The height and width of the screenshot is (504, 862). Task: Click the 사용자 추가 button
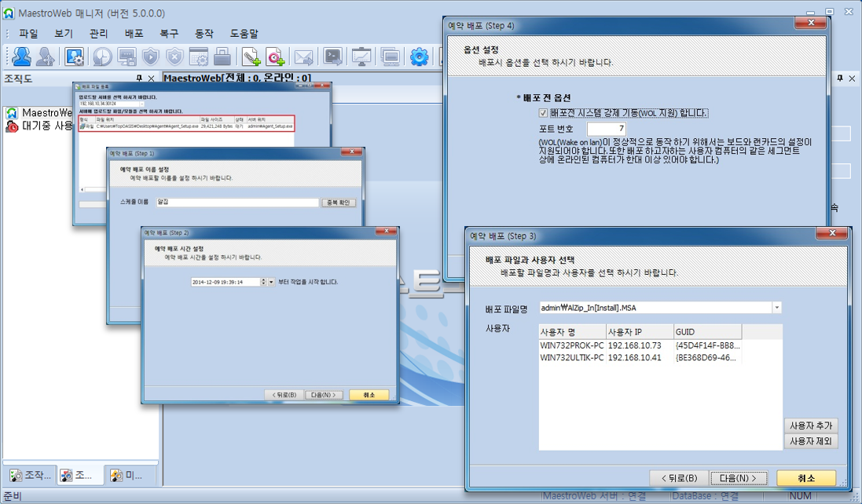coord(811,425)
